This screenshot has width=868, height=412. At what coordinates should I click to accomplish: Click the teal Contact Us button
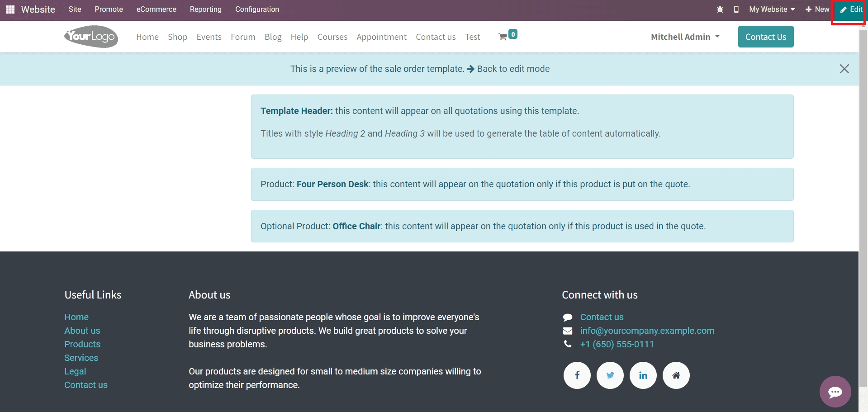(x=765, y=37)
